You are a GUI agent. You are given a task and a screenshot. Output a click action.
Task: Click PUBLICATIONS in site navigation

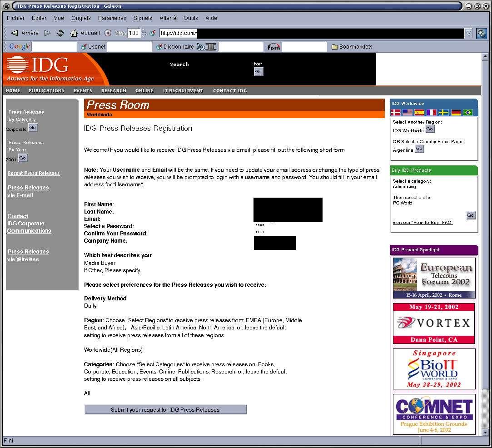coord(46,91)
